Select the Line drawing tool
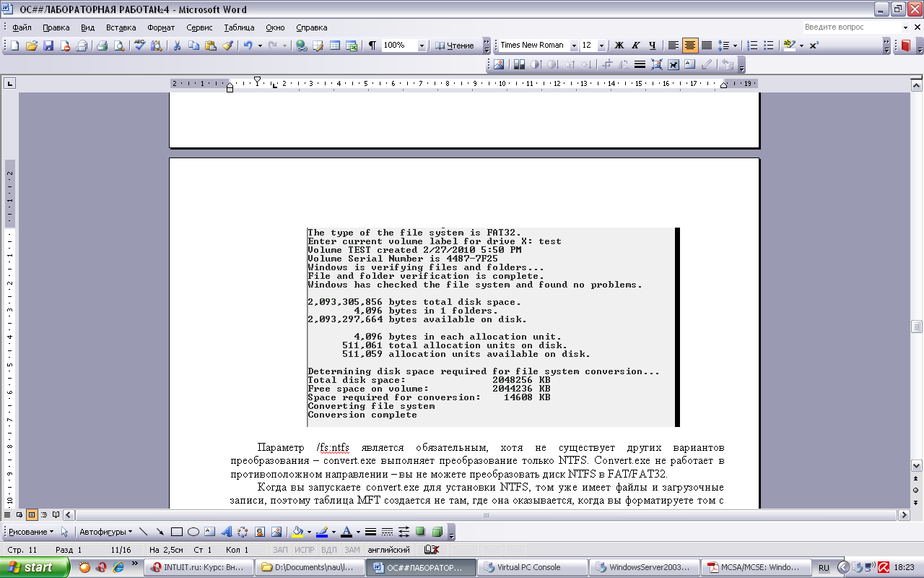Viewport: 924px width, 578px height. tap(143, 532)
